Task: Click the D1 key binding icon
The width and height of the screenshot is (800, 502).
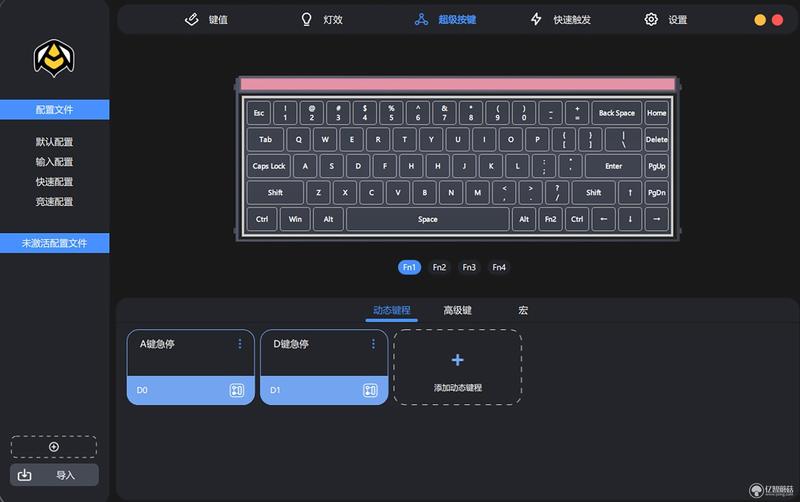Action: point(370,390)
